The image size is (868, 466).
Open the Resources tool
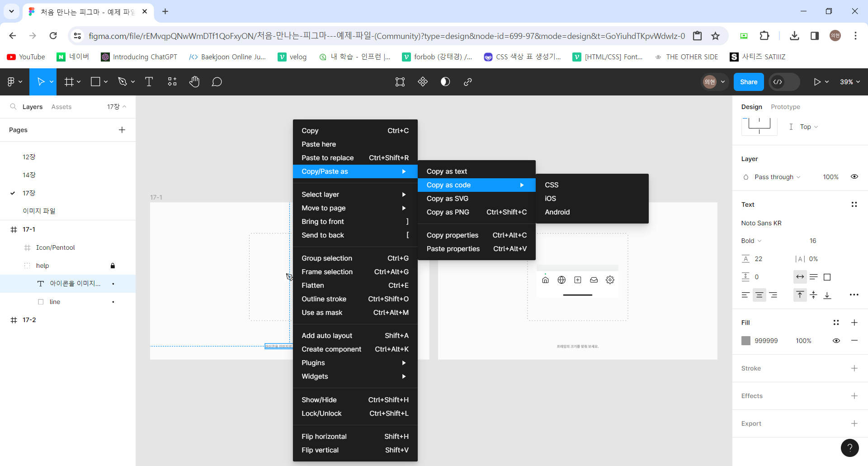[x=172, y=82]
